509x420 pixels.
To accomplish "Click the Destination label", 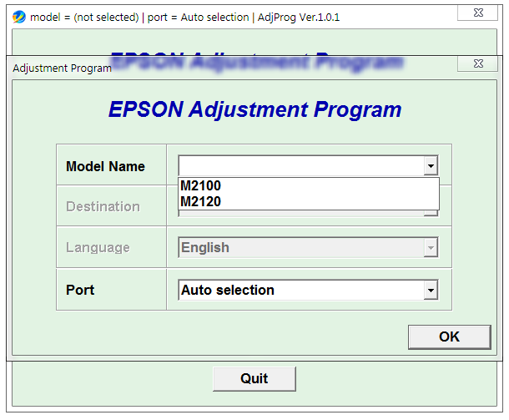I will tap(103, 206).
